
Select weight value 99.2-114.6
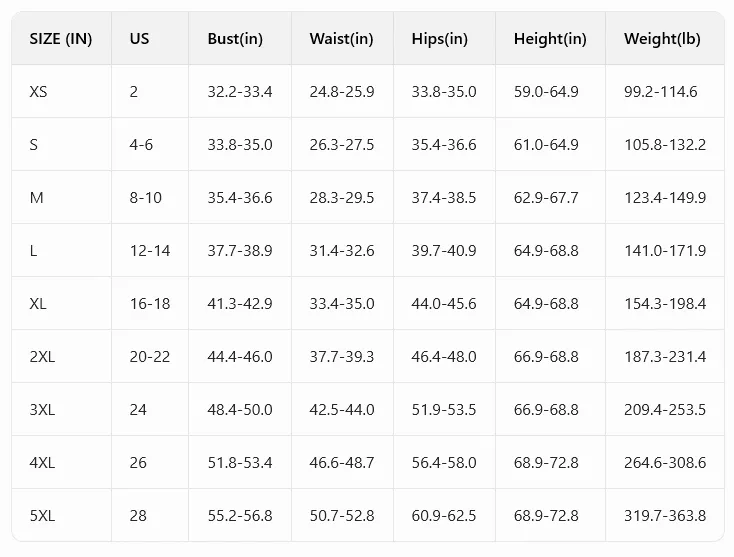661,91
